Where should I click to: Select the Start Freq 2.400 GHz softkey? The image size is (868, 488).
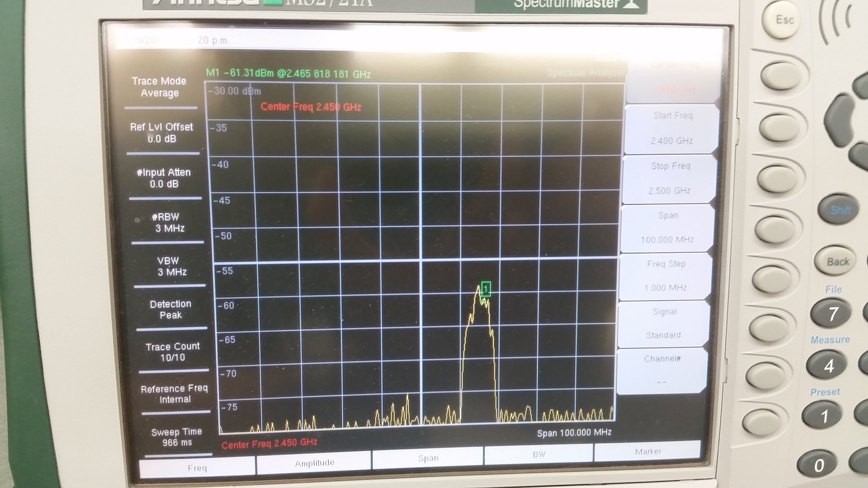coord(672,128)
